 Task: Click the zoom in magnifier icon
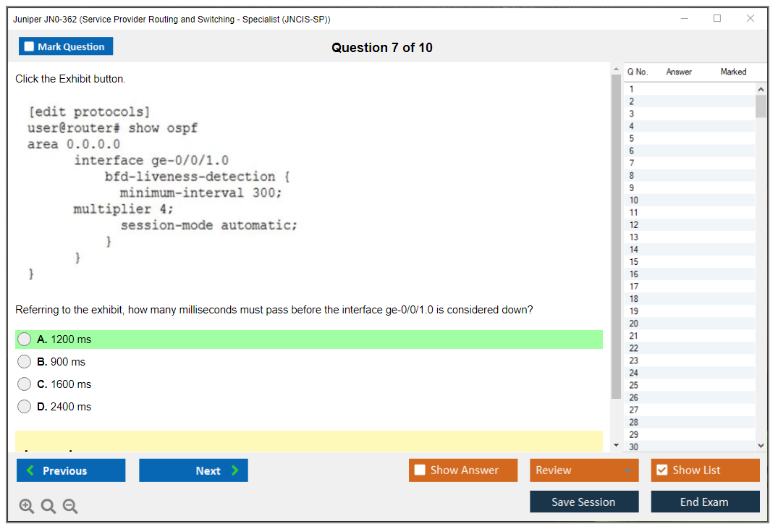coord(26,507)
